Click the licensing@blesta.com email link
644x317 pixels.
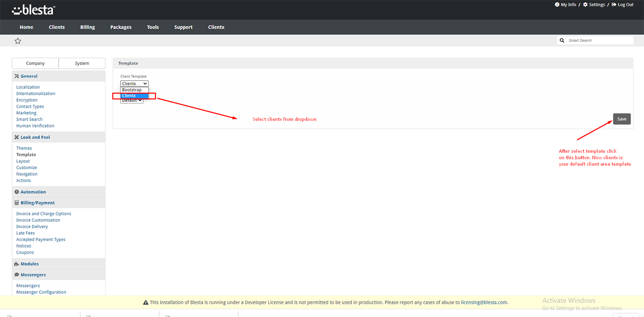click(x=484, y=302)
